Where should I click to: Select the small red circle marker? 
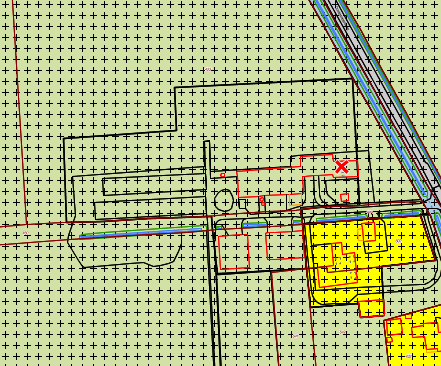pyautogui.click(x=223, y=175)
